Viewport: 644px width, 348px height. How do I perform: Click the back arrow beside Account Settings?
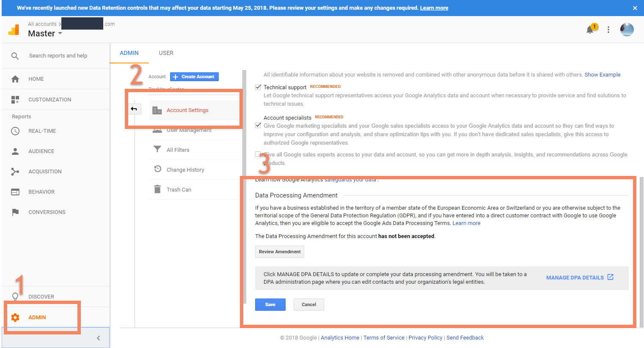pos(134,109)
